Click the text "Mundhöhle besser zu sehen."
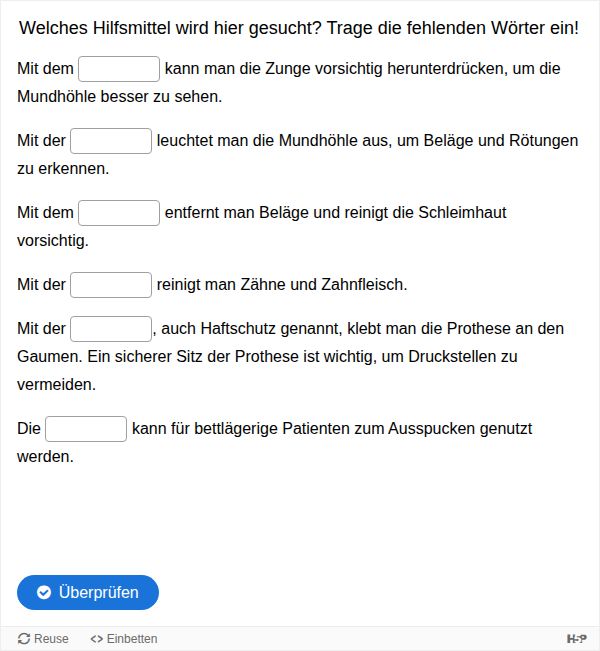The image size is (600, 651). (120, 96)
